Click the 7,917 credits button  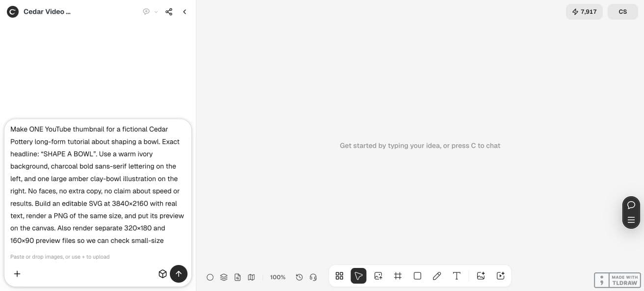click(x=584, y=12)
